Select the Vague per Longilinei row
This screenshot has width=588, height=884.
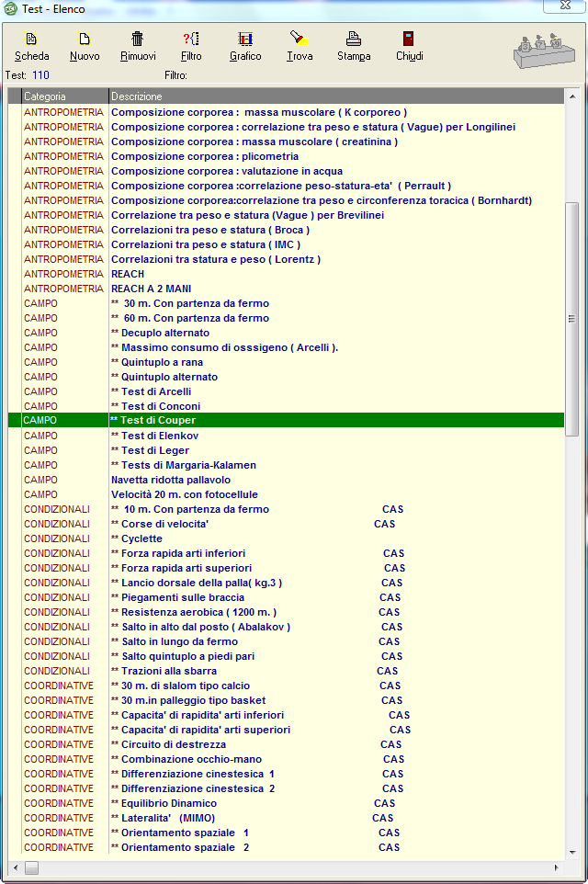(x=286, y=127)
